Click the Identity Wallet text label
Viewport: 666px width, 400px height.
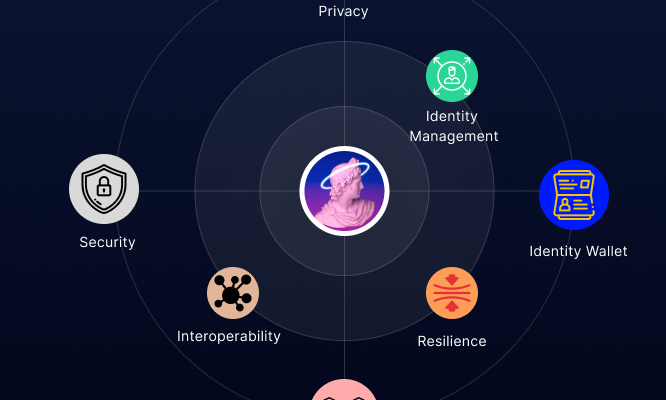tap(578, 251)
